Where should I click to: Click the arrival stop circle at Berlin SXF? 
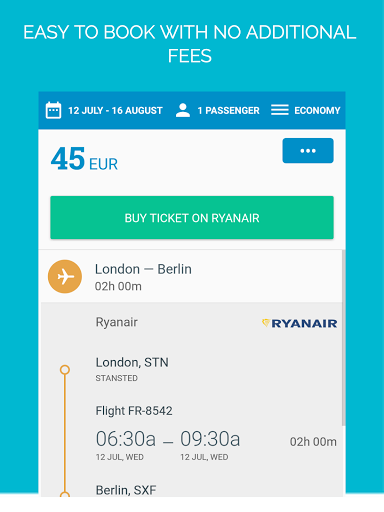pyautogui.click(x=65, y=495)
